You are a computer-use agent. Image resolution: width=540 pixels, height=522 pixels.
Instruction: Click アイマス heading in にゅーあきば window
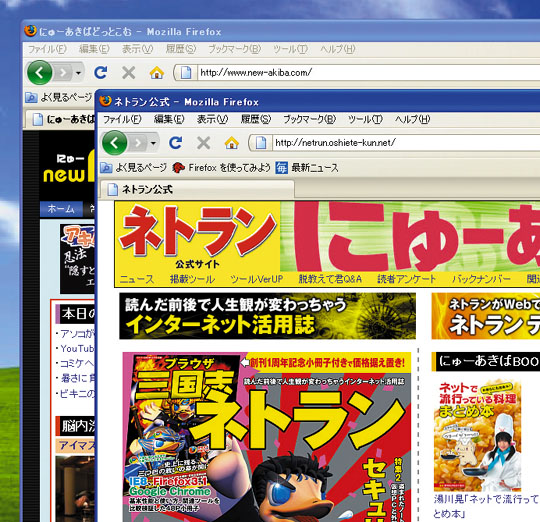point(76,445)
